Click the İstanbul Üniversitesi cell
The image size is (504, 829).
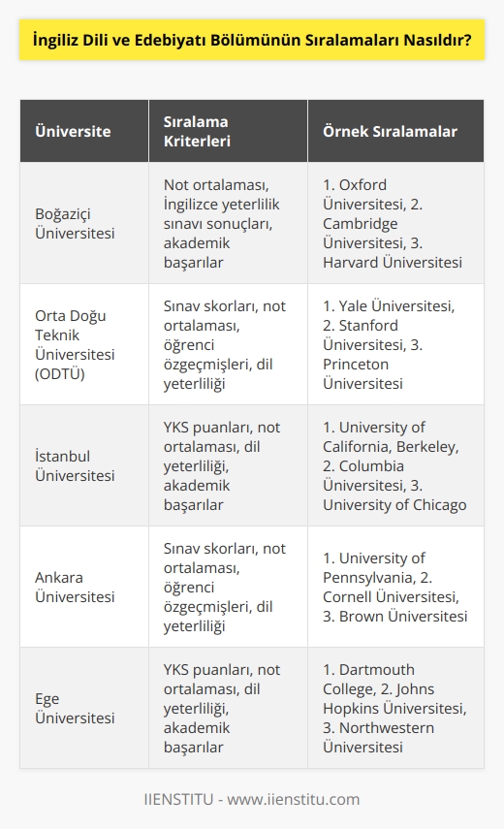pyautogui.click(x=84, y=465)
